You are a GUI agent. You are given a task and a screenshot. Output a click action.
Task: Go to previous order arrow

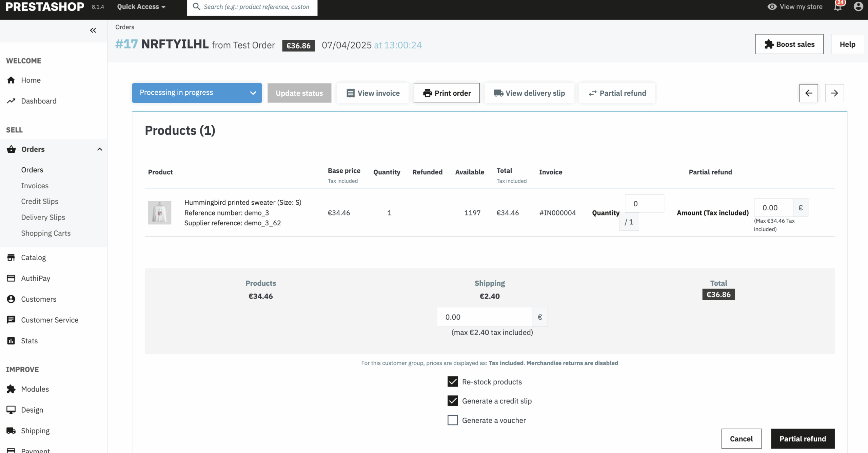[808, 93]
